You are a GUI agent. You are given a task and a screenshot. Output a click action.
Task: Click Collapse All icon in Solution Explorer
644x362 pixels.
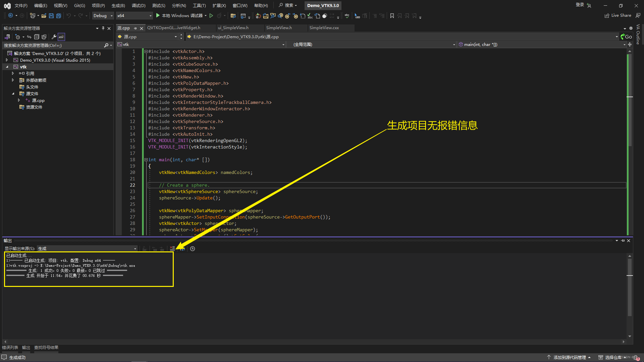(x=37, y=37)
